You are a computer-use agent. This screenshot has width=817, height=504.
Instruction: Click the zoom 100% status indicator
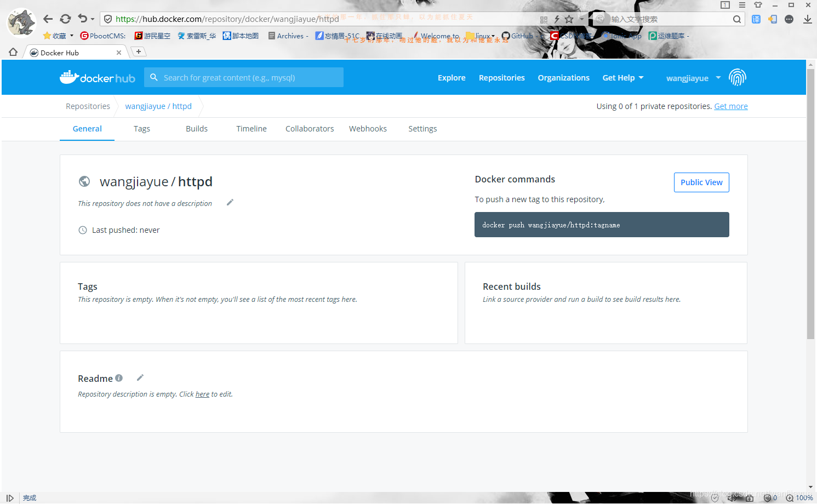point(799,498)
